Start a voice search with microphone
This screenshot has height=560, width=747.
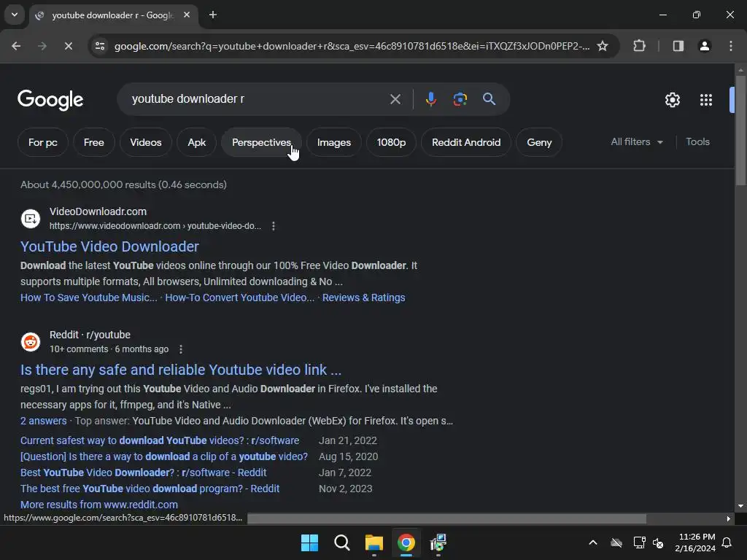430,99
